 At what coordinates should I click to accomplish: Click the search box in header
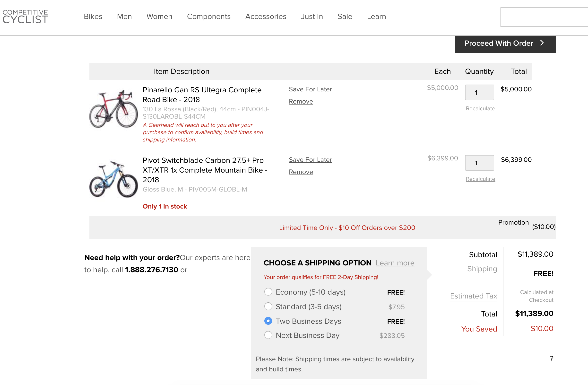[544, 17]
